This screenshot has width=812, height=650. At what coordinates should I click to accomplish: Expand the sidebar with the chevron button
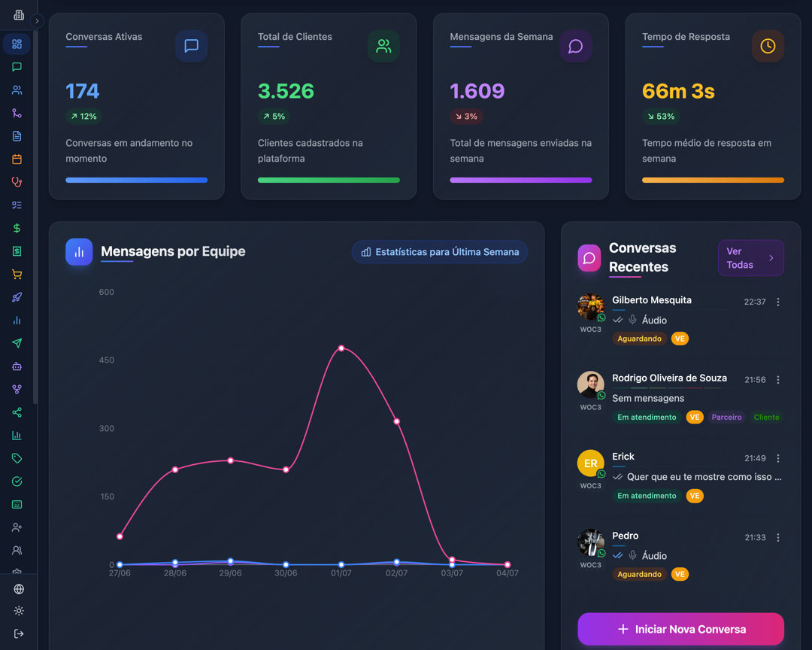click(37, 21)
